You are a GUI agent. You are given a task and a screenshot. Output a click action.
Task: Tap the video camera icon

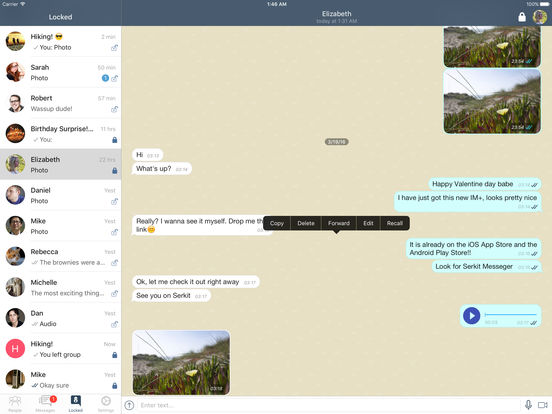click(x=542, y=405)
